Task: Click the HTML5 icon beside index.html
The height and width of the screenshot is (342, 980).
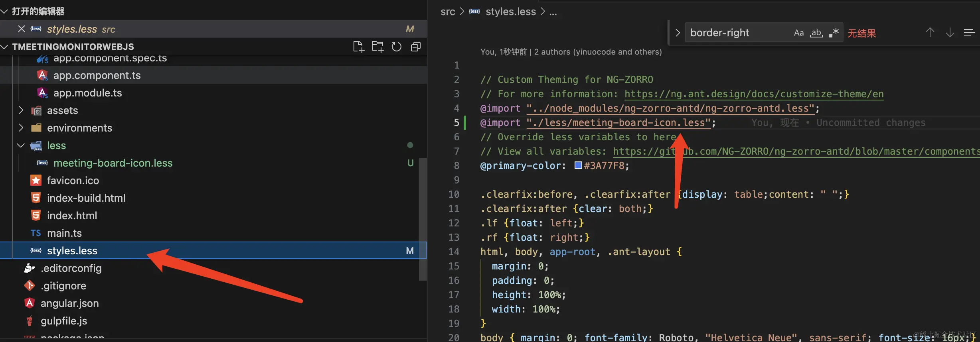Action: click(36, 215)
